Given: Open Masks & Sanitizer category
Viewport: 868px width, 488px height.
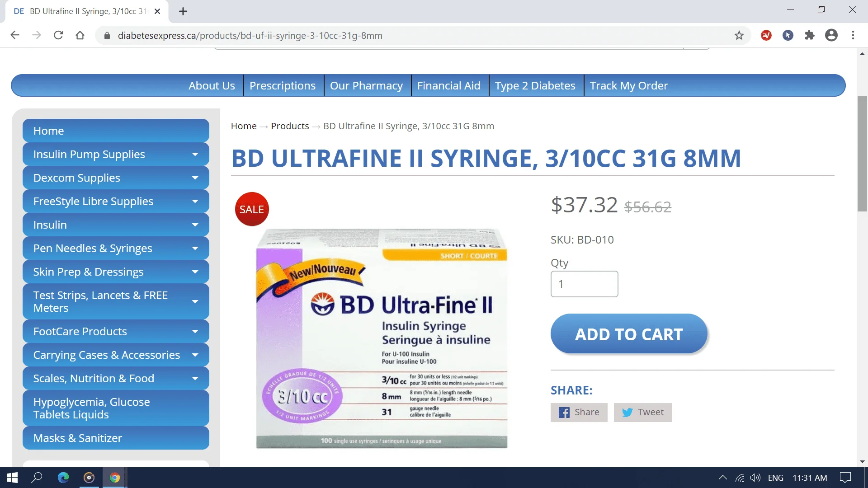Looking at the screenshot, I should click(x=116, y=438).
